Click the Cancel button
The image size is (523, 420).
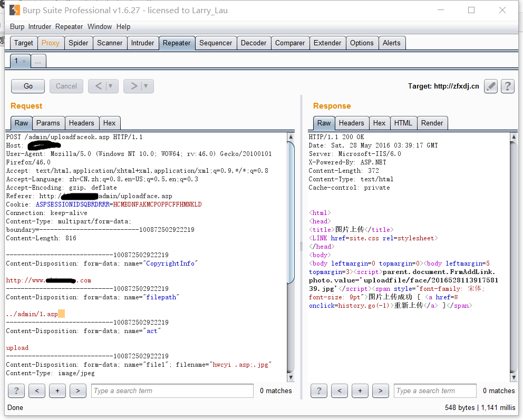[66, 86]
